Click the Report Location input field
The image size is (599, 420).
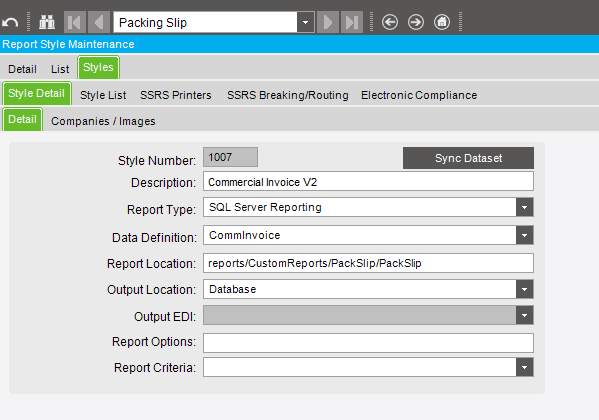[x=368, y=263]
